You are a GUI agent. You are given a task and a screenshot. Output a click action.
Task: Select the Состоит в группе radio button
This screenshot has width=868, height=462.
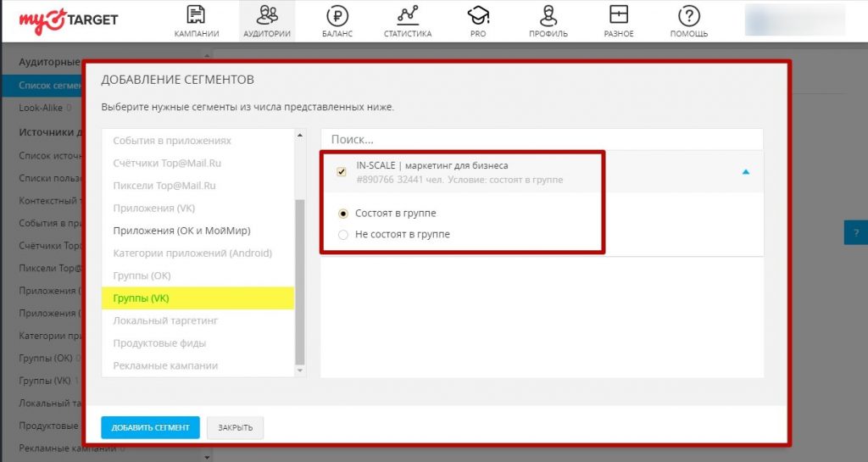(x=343, y=214)
